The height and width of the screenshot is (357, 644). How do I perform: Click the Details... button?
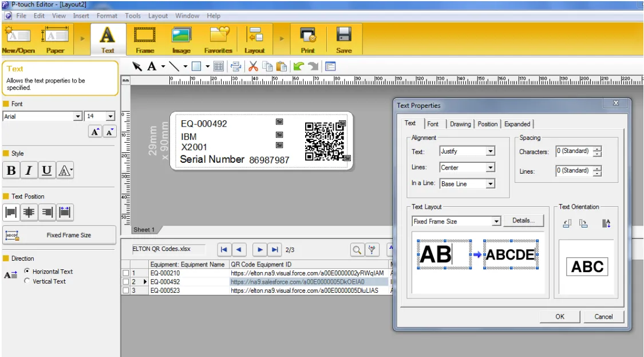(x=524, y=221)
